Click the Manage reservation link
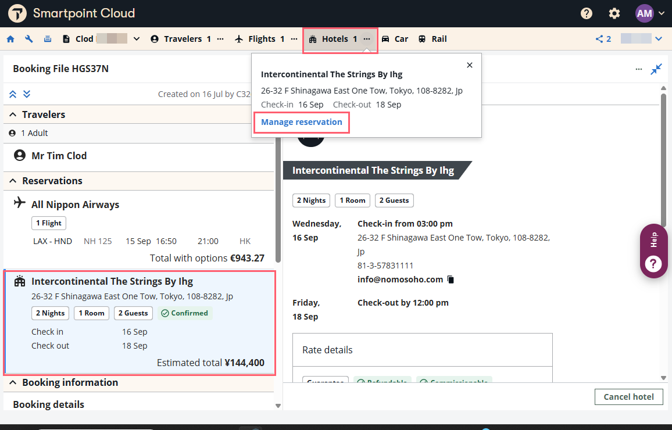The width and height of the screenshot is (672, 430). [x=302, y=122]
